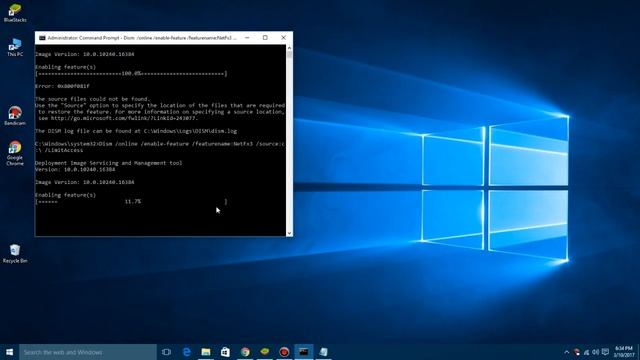
Task: Open the volume control tray icon
Action: click(x=596, y=352)
